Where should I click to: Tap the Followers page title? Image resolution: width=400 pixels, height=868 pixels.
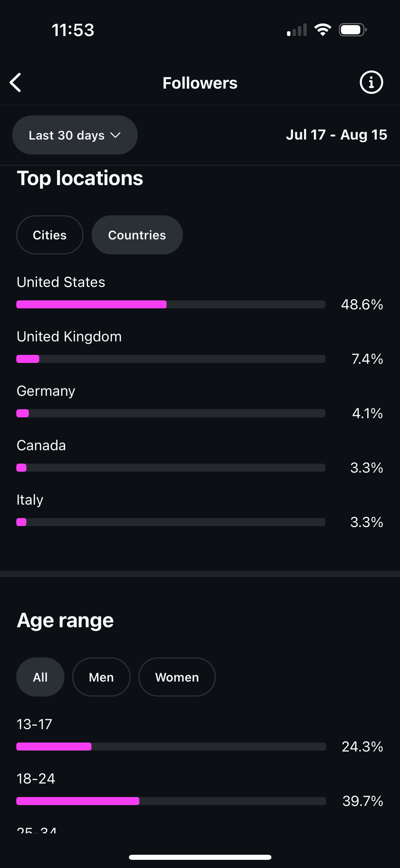click(200, 83)
